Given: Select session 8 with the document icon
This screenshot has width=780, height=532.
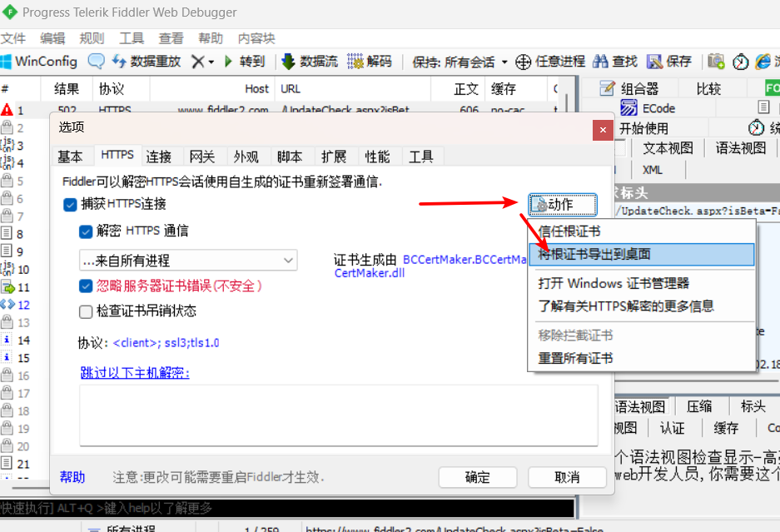Looking at the screenshot, I should point(7,233).
